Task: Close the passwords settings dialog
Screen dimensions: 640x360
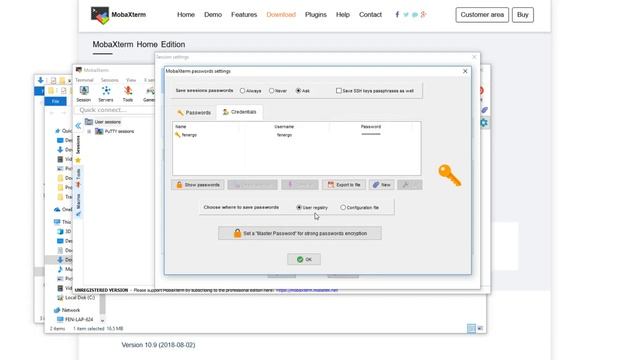Action: tap(465, 71)
